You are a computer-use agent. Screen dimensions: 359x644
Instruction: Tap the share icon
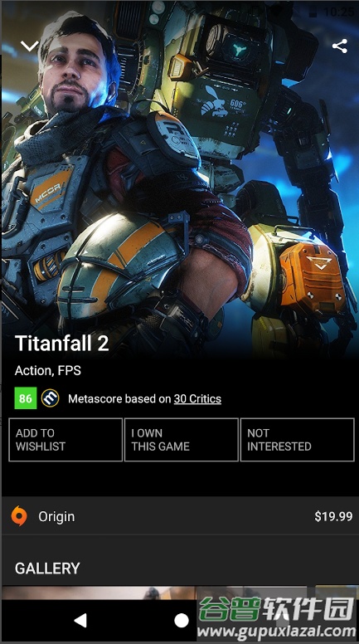coord(340,46)
